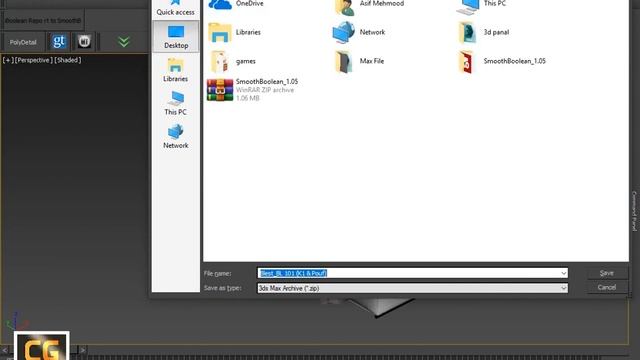
Task: Expand ribbon with green double chevron
Action: click(x=124, y=42)
